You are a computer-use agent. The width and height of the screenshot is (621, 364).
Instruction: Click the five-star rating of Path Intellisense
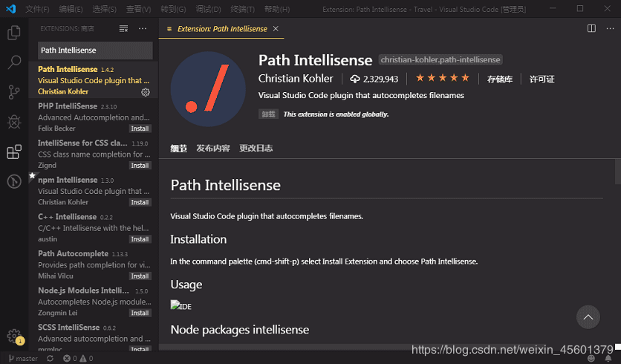pyautogui.click(x=442, y=78)
